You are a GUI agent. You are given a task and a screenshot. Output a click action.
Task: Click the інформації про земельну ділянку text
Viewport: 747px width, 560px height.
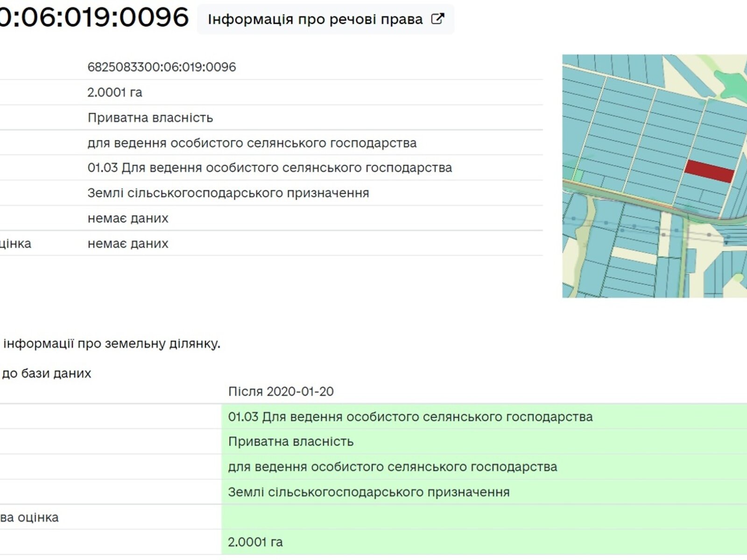pos(112,344)
